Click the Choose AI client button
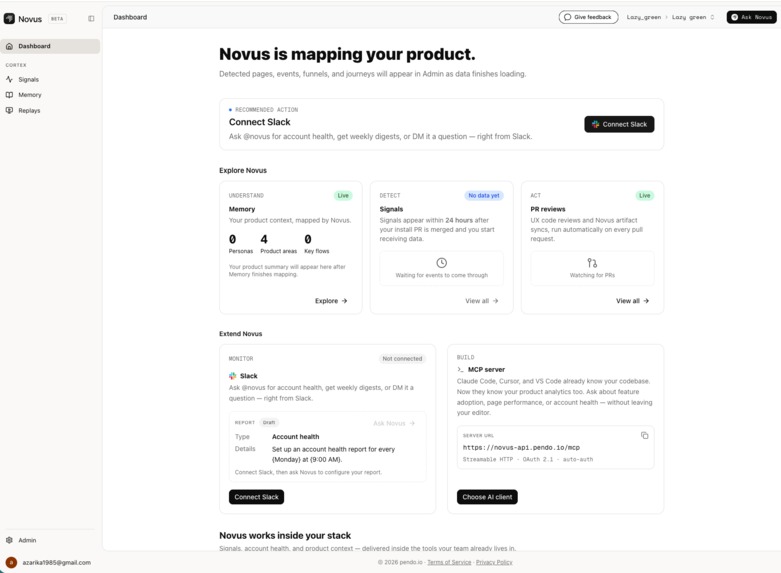 coord(487,497)
